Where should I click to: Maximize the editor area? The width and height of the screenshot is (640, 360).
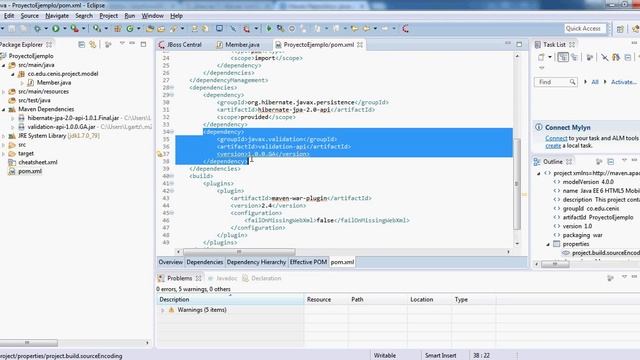[519, 44]
